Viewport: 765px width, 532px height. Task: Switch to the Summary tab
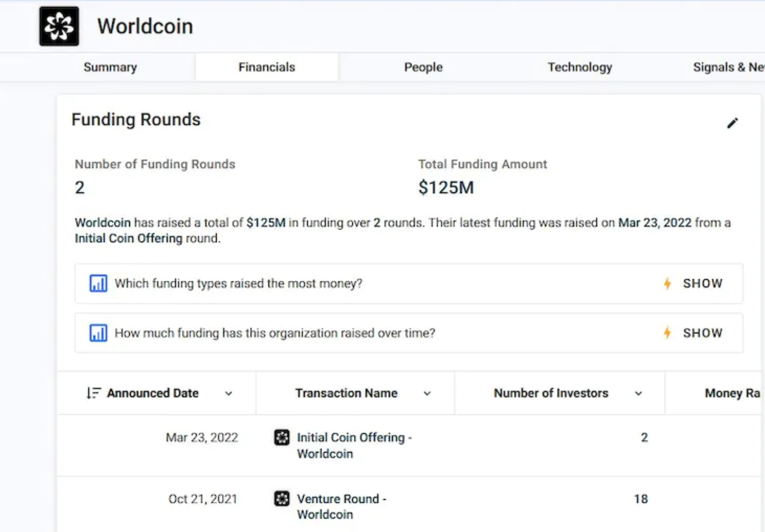point(110,67)
